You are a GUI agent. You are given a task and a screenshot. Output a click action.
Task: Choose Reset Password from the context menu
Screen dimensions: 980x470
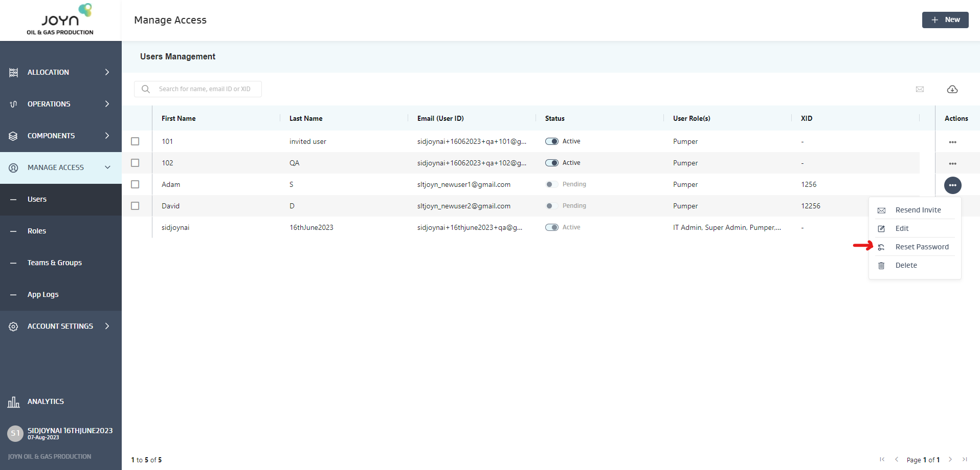[x=921, y=247]
